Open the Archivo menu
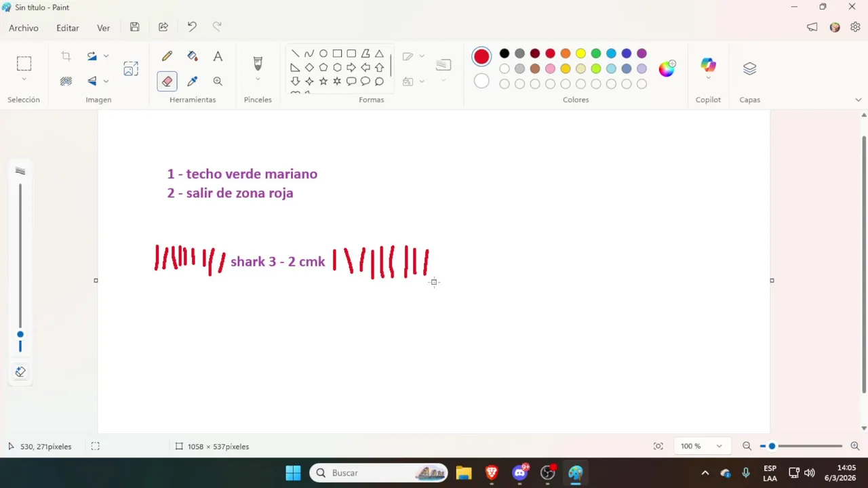Image resolution: width=868 pixels, height=488 pixels. click(24, 28)
